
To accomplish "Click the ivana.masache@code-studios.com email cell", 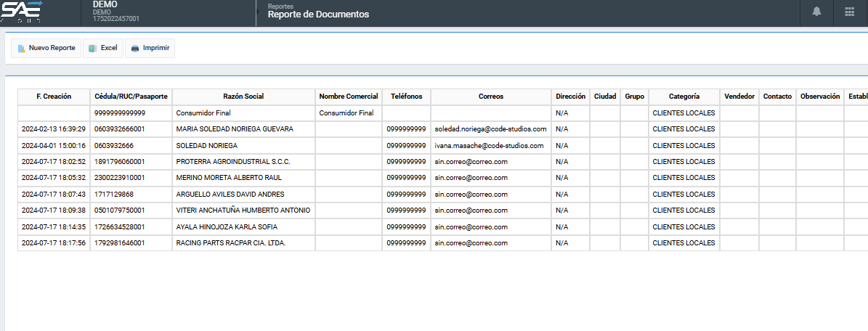I will pyautogui.click(x=489, y=146).
